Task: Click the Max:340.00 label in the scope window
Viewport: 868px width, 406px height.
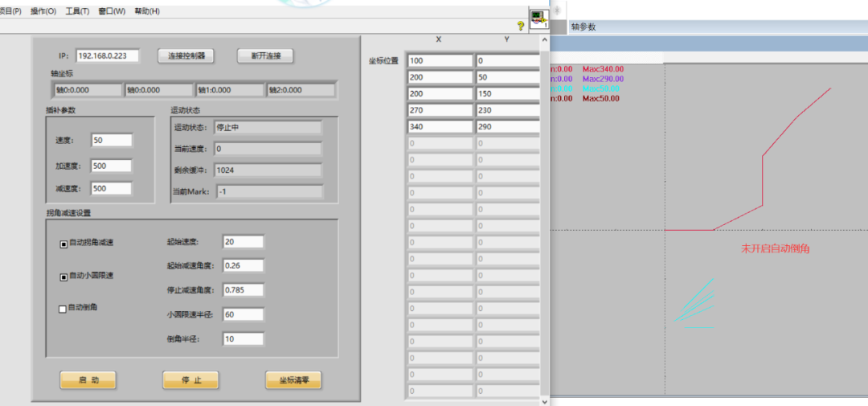Action: (603, 69)
